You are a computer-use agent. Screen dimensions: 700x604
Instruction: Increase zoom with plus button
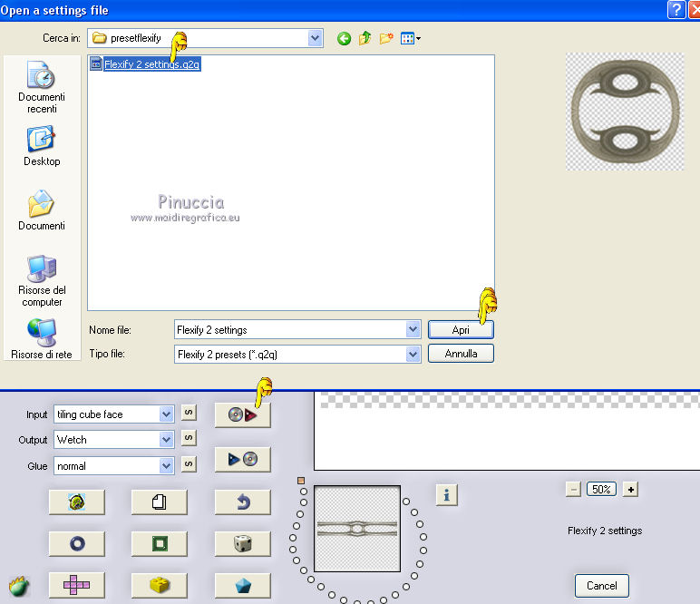[x=630, y=489]
